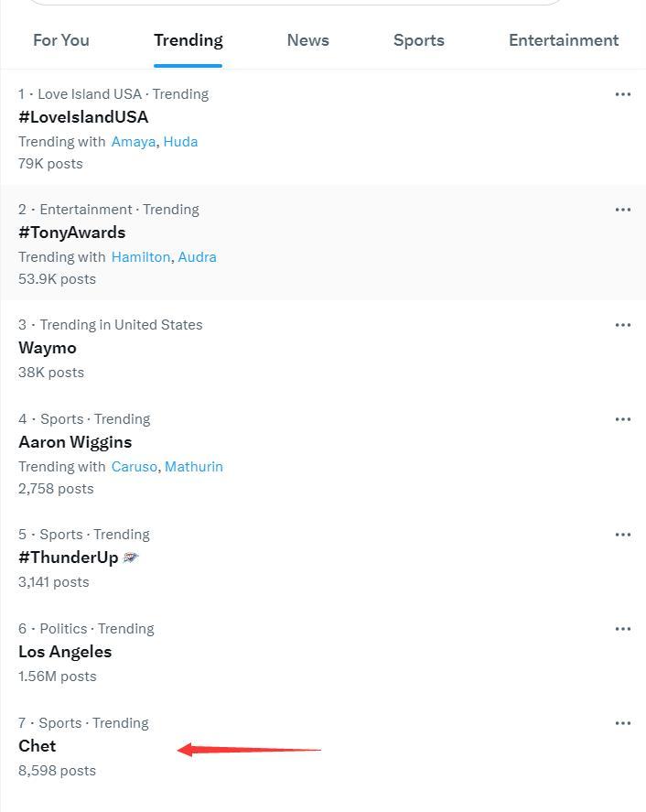This screenshot has width=646, height=812.
Task: Open more options for #TonyAwards trend
Action: (623, 210)
